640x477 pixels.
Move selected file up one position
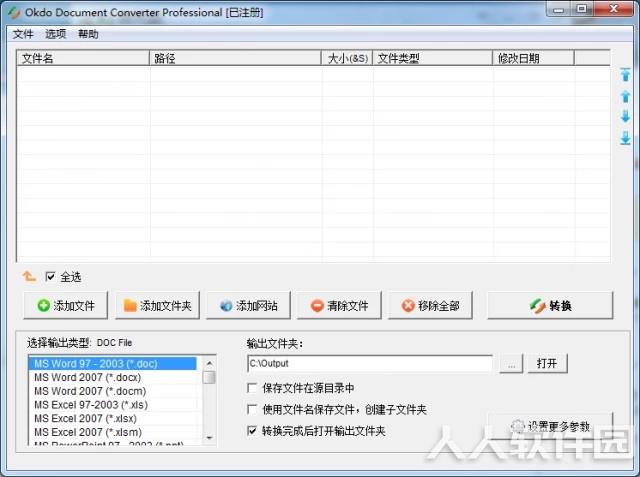625,97
